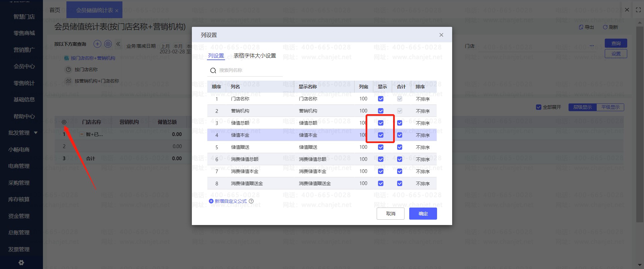
Task: Switch to 表格字体大小设置 tab
Action: [x=255, y=56]
